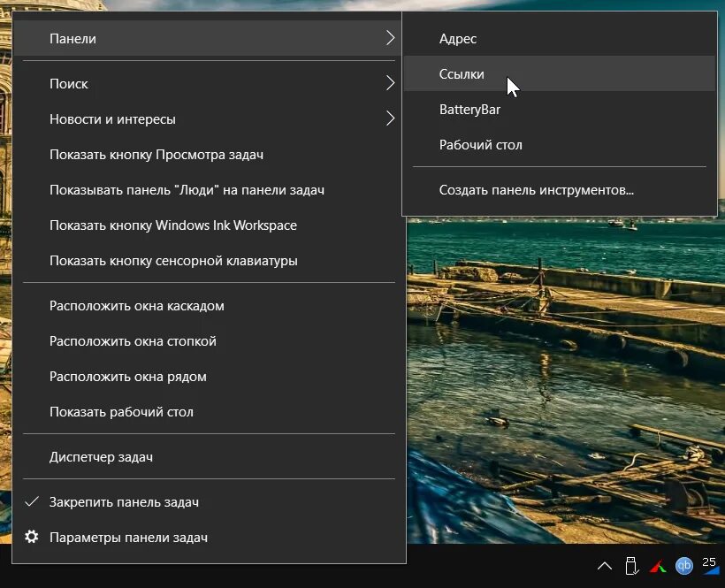Click the gear icon beside Параметры панели задач
Screen dimensions: 725x588
pos(32,537)
